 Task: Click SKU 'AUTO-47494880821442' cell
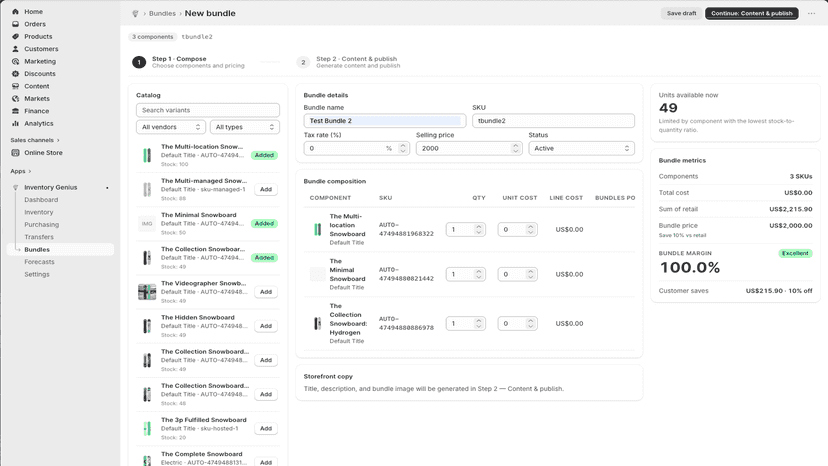[406, 274]
